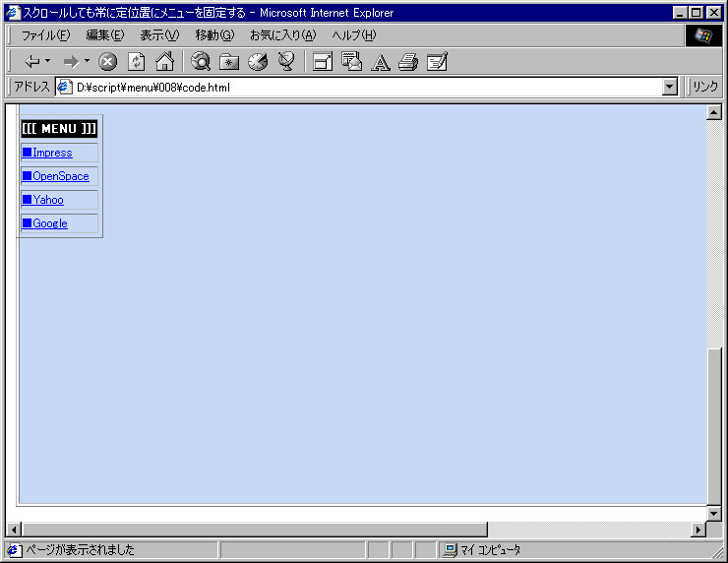Go to the Home page icon
728x563 pixels.
pyautogui.click(x=164, y=62)
